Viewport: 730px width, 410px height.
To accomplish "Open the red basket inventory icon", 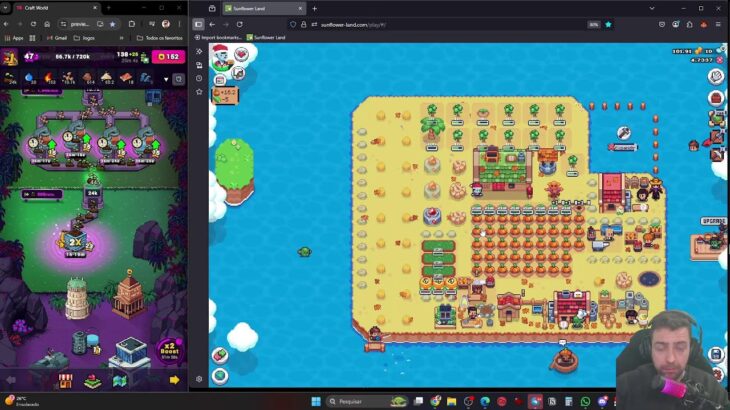I will click(x=716, y=98).
